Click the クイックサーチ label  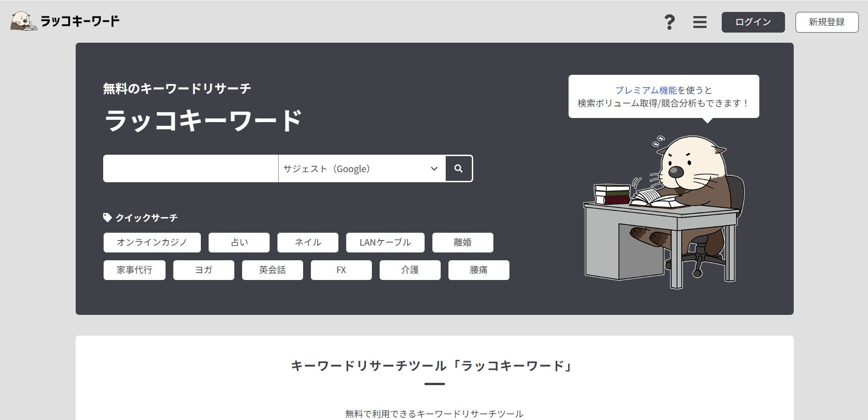click(146, 218)
